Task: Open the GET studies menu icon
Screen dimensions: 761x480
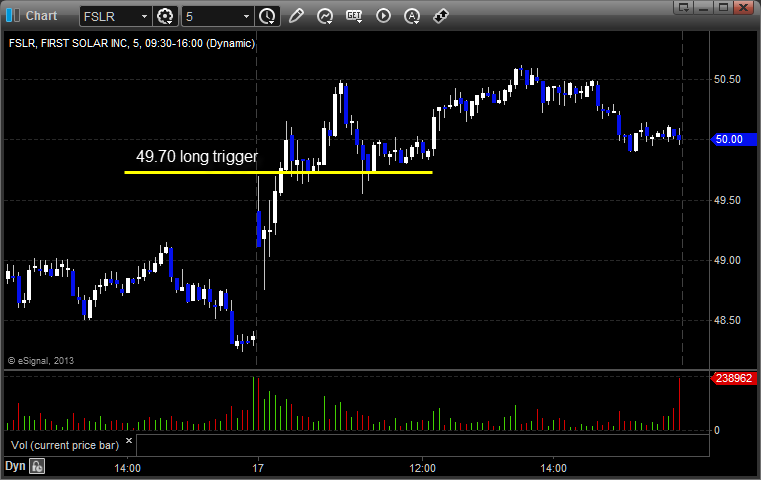Action: click(x=354, y=16)
